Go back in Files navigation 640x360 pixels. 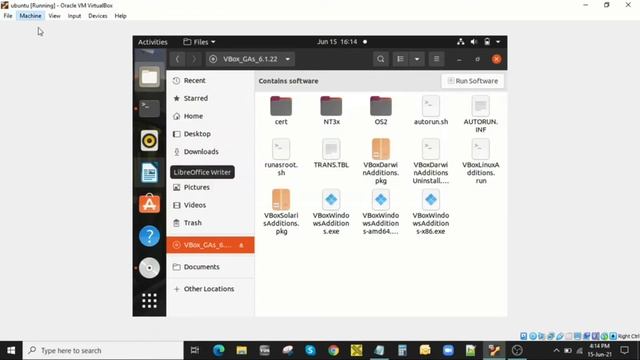[x=177, y=59]
